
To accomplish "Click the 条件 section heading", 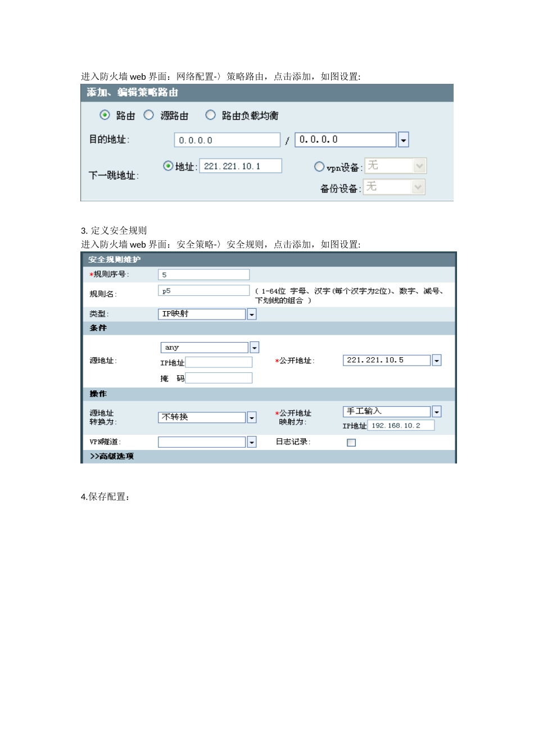I will (x=98, y=328).
